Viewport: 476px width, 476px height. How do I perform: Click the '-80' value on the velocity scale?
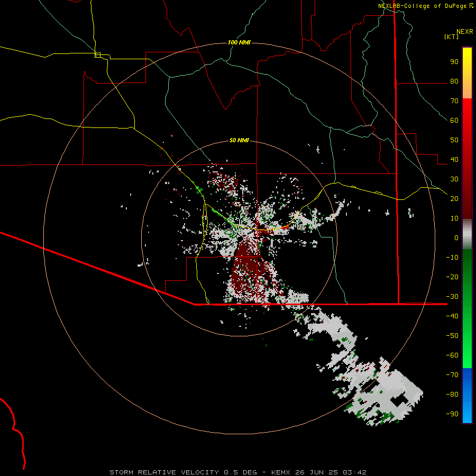[452, 395]
